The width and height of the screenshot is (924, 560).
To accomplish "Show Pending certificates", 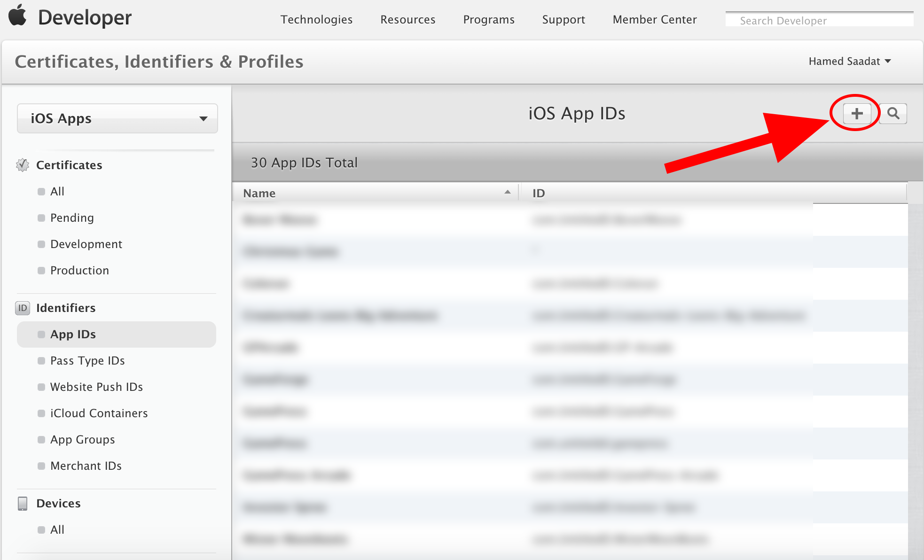I will 72,218.
